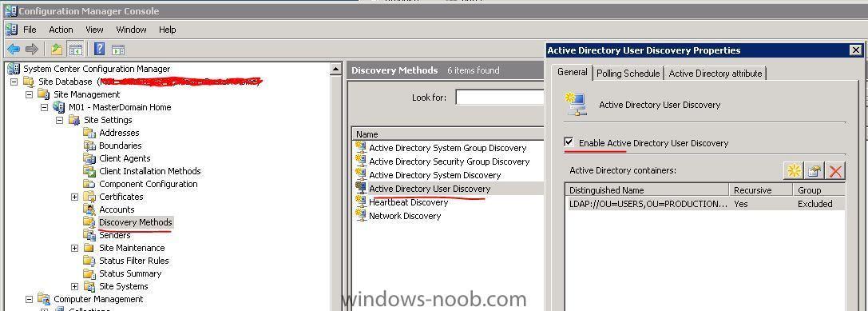
Task: Open the View menu
Action: [x=94, y=30]
